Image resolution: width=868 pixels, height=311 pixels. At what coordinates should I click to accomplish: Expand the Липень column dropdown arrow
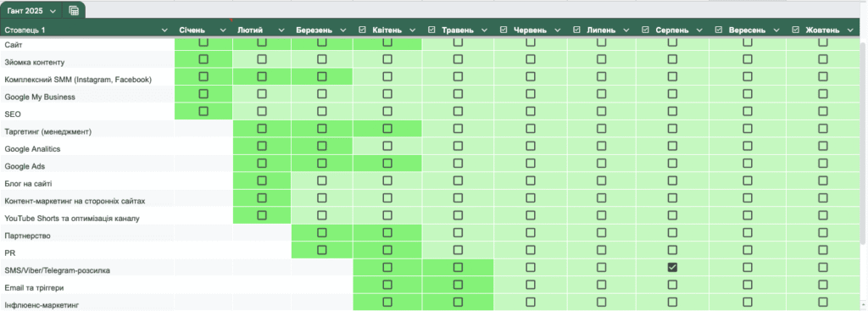(x=626, y=30)
